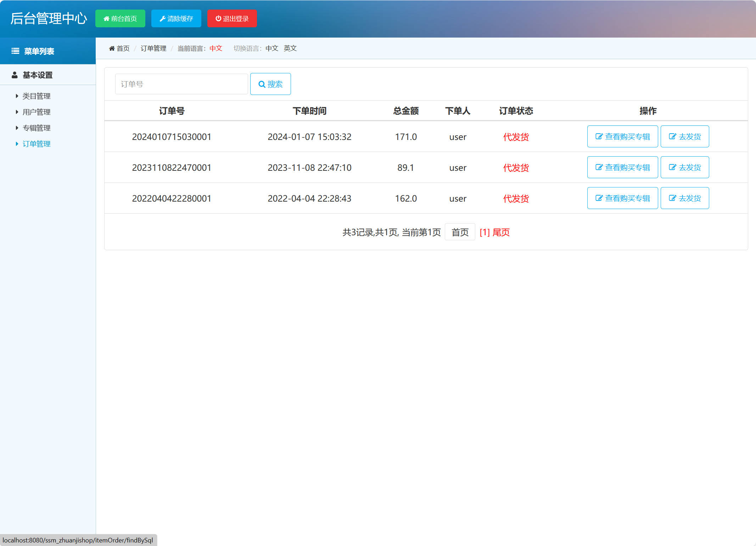Click the home icon on 前台首页 button
Screen dimensions: 756x546
106,18
